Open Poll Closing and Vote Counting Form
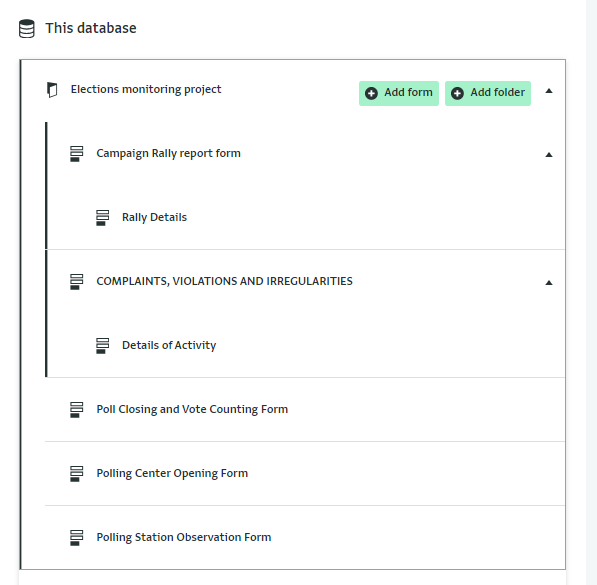The height and width of the screenshot is (585, 597). (192, 409)
